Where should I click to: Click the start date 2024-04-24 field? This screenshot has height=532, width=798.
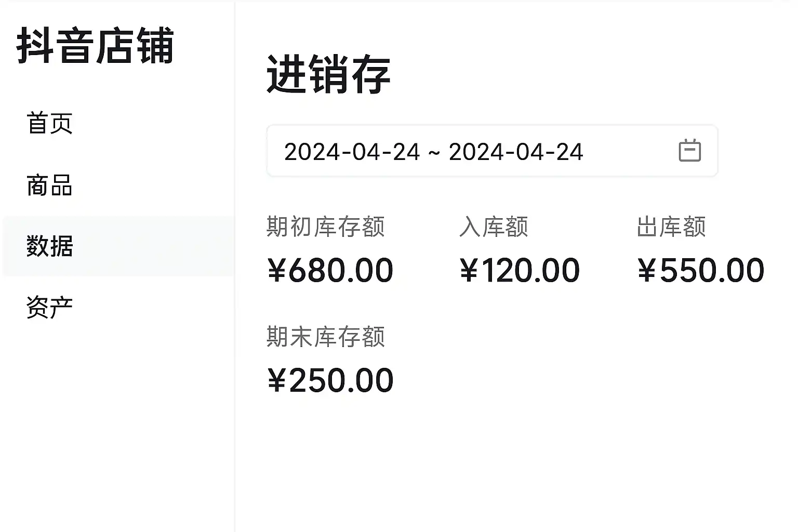pyautogui.click(x=352, y=152)
